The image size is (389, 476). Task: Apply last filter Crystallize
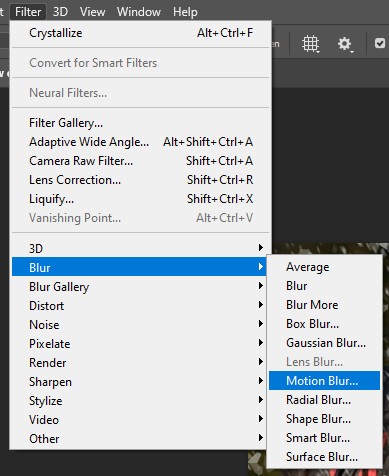point(140,33)
